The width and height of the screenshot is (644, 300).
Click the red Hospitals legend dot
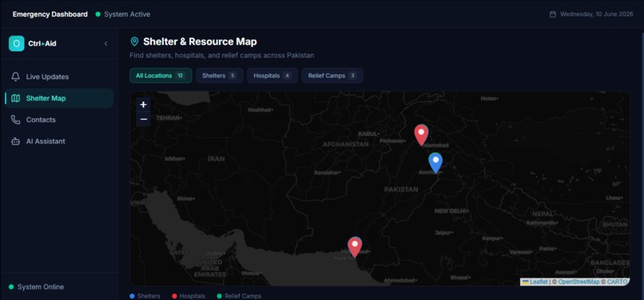click(174, 296)
